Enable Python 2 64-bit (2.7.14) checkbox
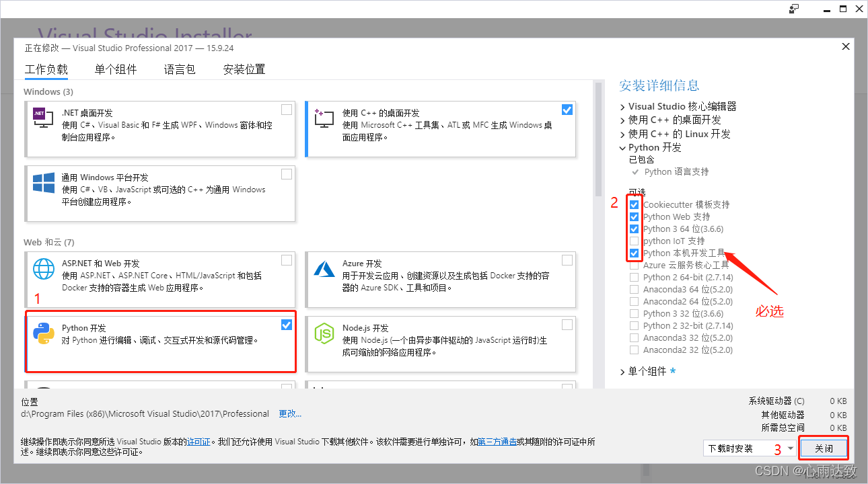Viewport: 868px width, 484px height. (x=634, y=277)
